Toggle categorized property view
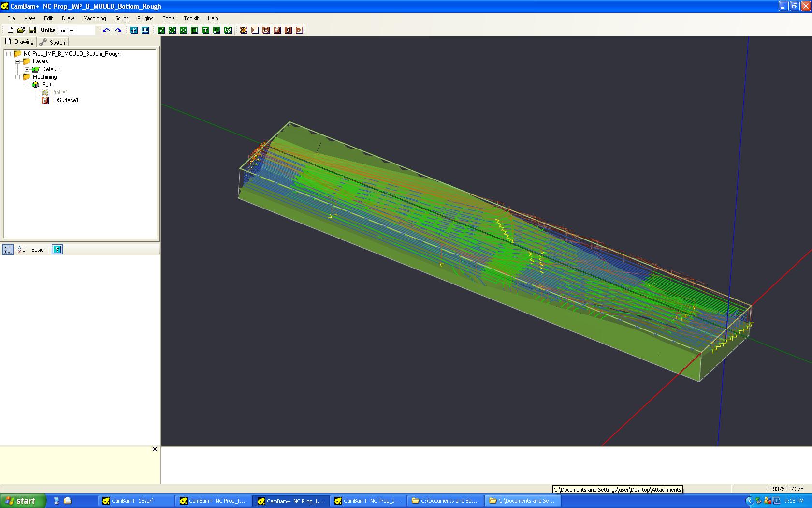Screen dimensions: 812x508 (x=8, y=250)
